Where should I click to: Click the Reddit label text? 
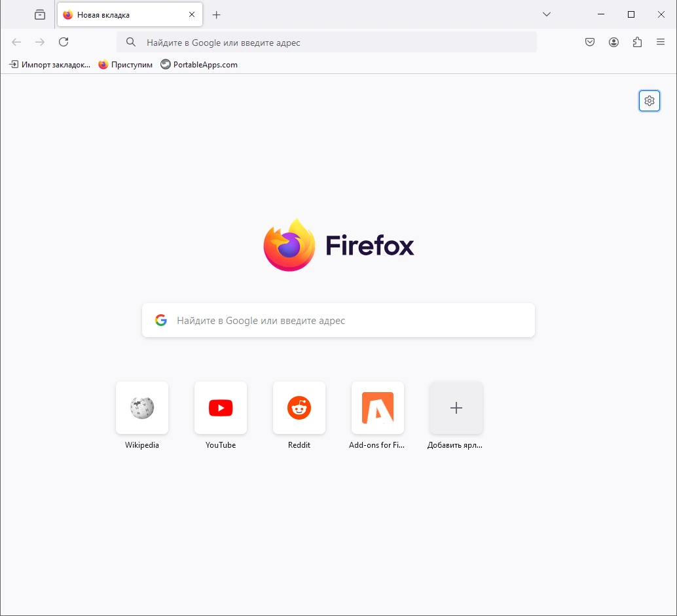click(x=299, y=445)
